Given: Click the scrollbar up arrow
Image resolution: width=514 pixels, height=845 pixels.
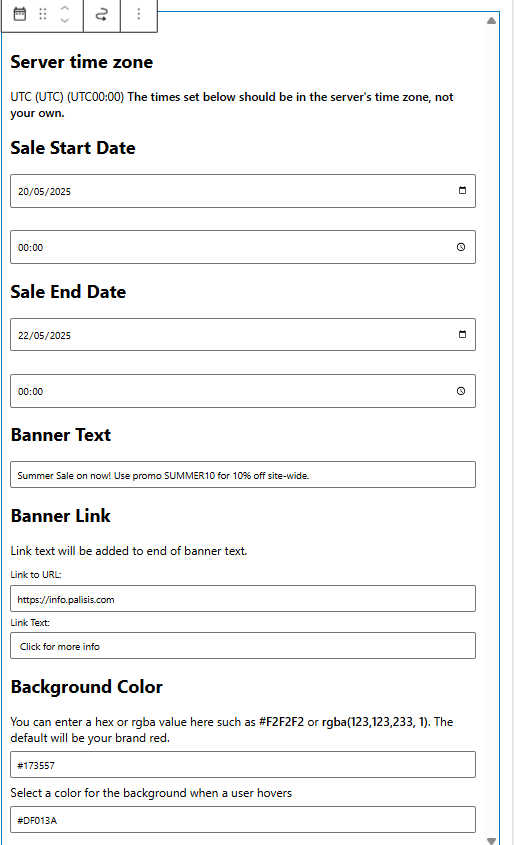Looking at the screenshot, I should pyautogui.click(x=491, y=20).
